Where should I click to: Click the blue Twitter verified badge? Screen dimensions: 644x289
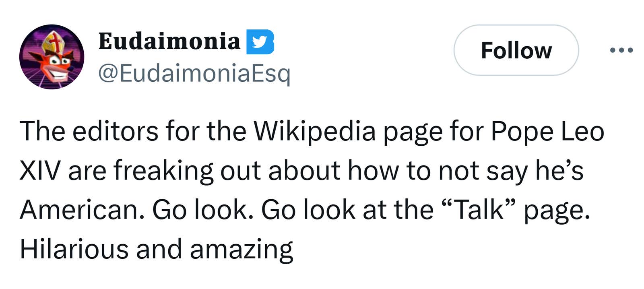click(260, 41)
